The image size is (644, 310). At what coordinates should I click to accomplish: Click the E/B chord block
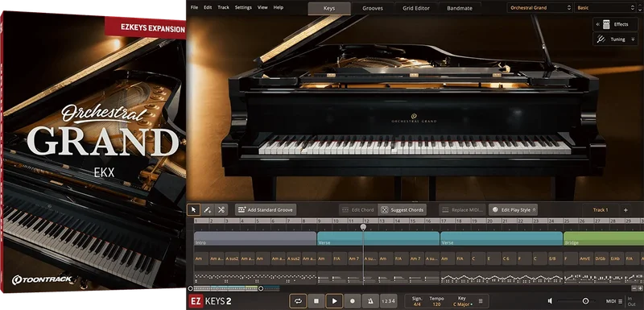coord(555,258)
